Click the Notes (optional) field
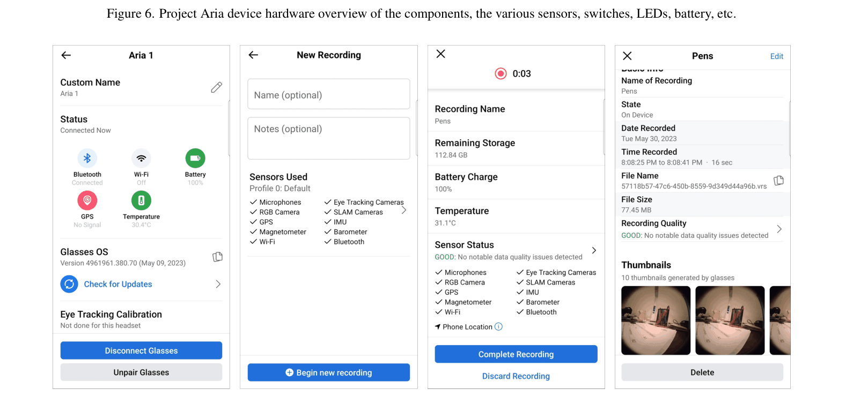 tap(328, 138)
